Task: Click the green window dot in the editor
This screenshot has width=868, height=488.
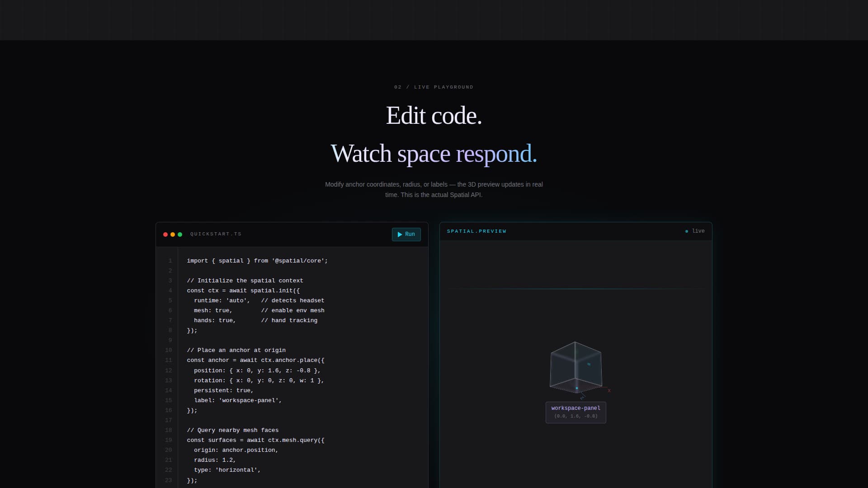Action: tap(180, 235)
